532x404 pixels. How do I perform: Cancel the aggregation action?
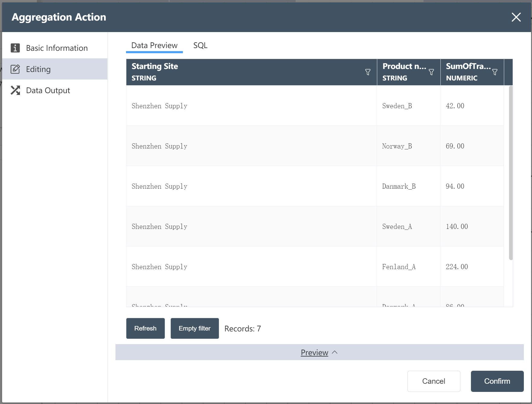pyautogui.click(x=434, y=381)
